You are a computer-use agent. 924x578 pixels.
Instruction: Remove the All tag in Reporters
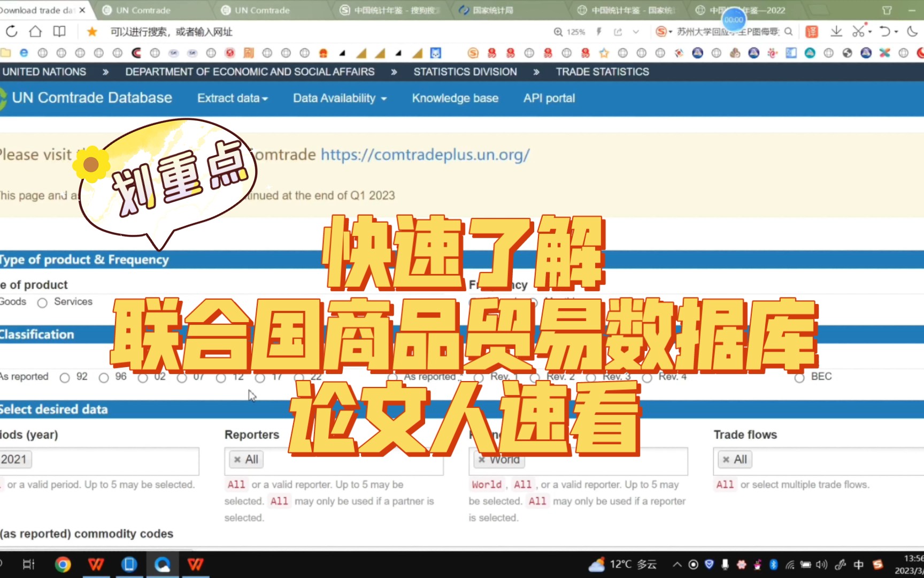237,460
